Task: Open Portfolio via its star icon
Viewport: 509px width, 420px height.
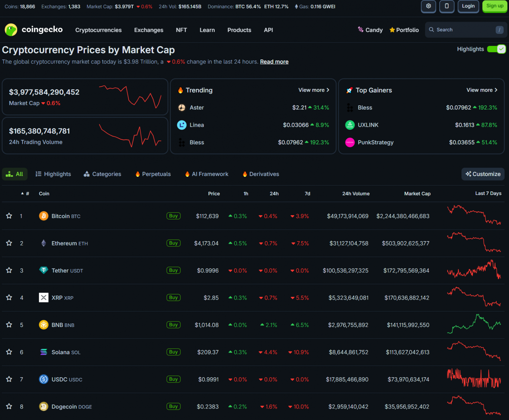Action: coord(392,30)
